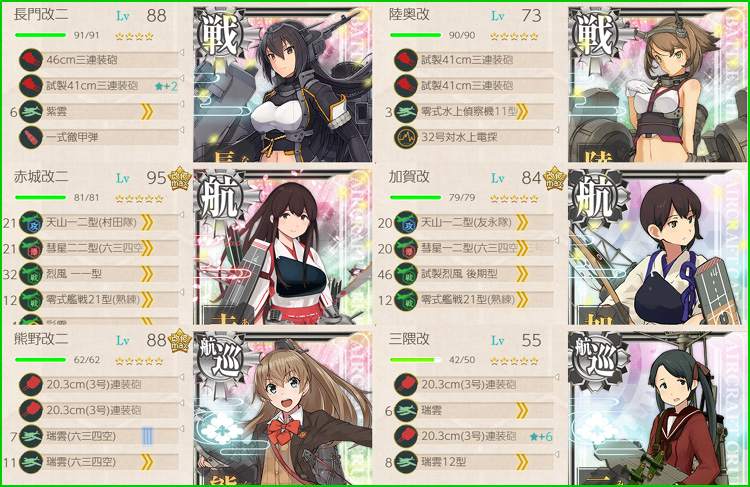Open the 長門改二 ship card image

coord(282,84)
